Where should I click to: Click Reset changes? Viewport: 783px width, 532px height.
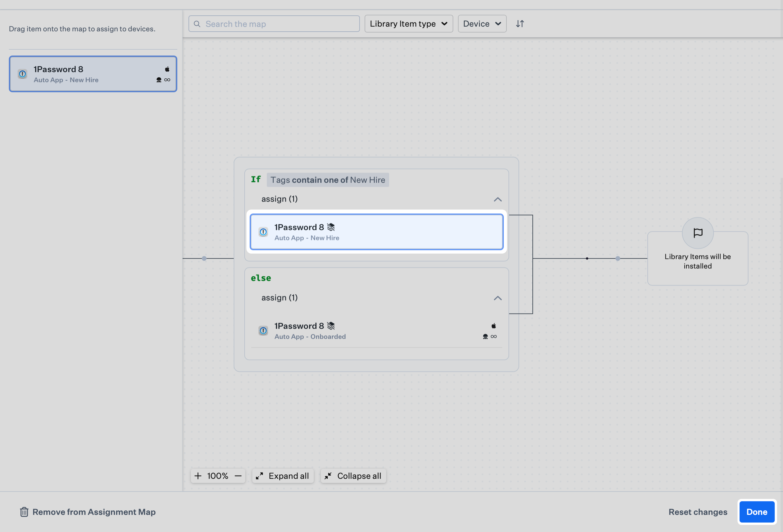coord(698,512)
